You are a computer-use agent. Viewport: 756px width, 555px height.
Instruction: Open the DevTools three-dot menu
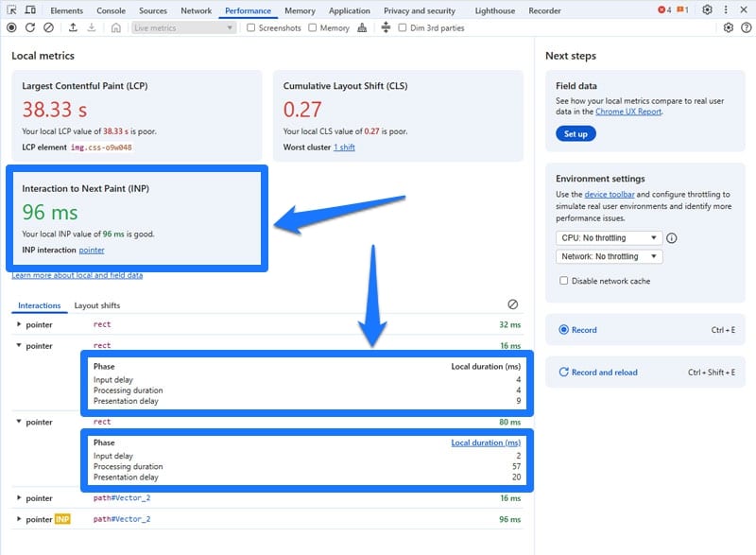click(x=726, y=9)
